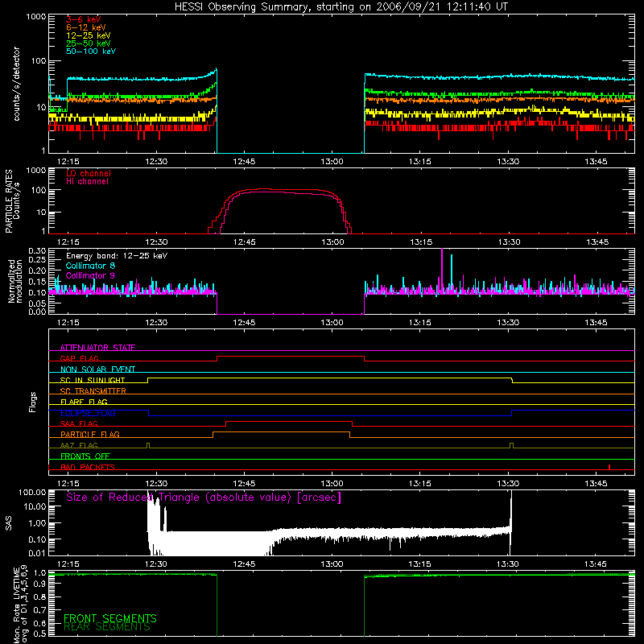Select the 25-50 keV legend label

[88, 43]
